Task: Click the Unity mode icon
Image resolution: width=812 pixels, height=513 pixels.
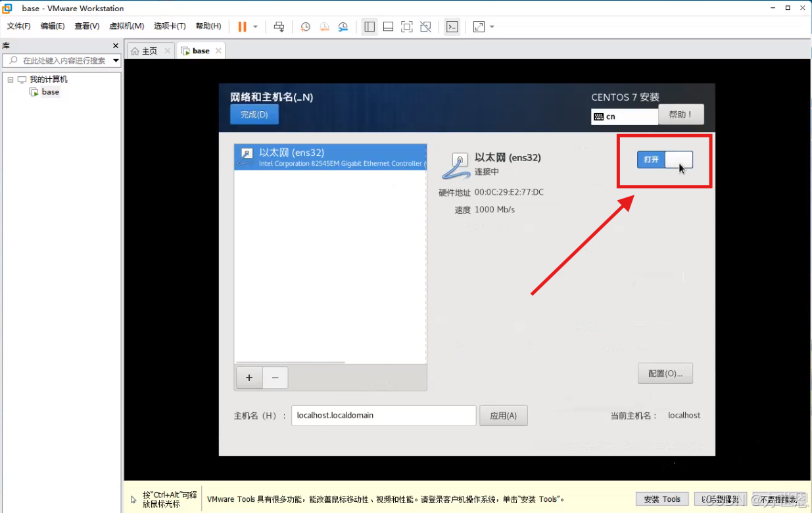Action: click(425, 26)
